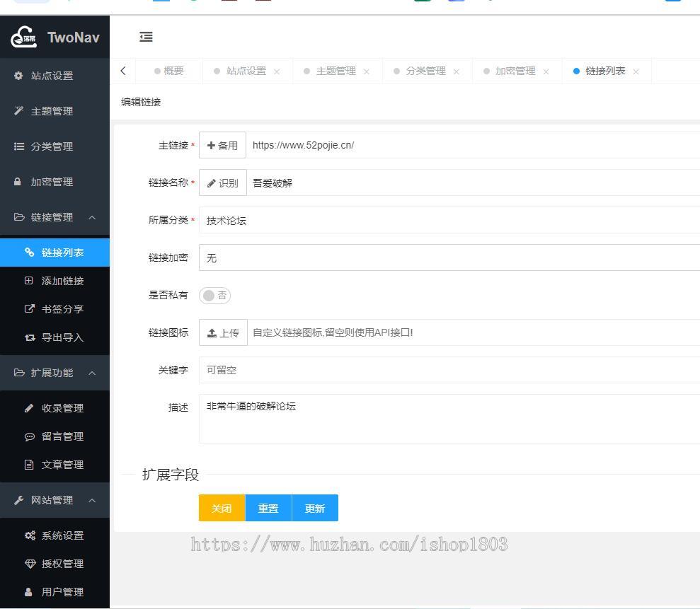Focus the 关键字 input field

pyautogui.click(x=449, y=371)
